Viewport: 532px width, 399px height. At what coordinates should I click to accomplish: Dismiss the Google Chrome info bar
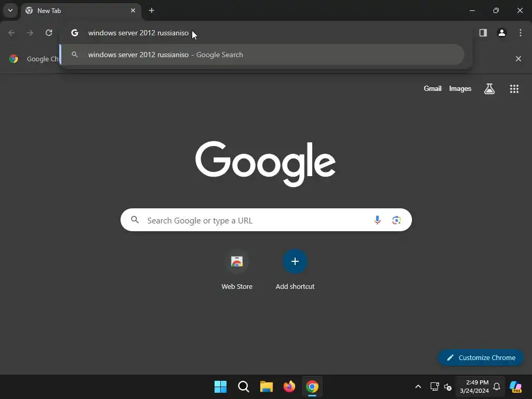pyautogui.click(x=518, y=59)
